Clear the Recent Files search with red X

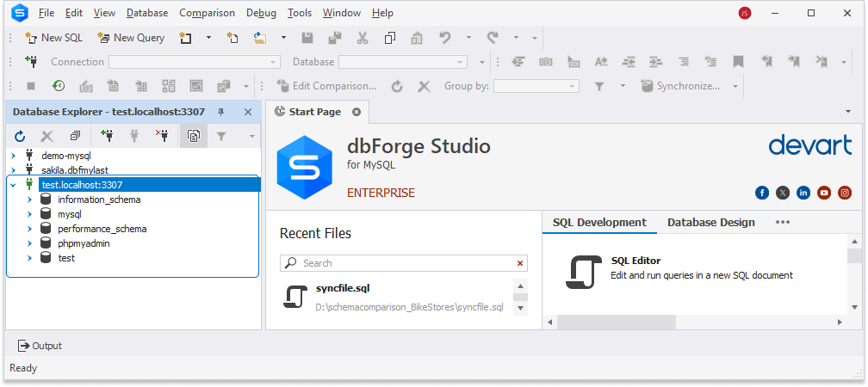click(x=520, y=263)
